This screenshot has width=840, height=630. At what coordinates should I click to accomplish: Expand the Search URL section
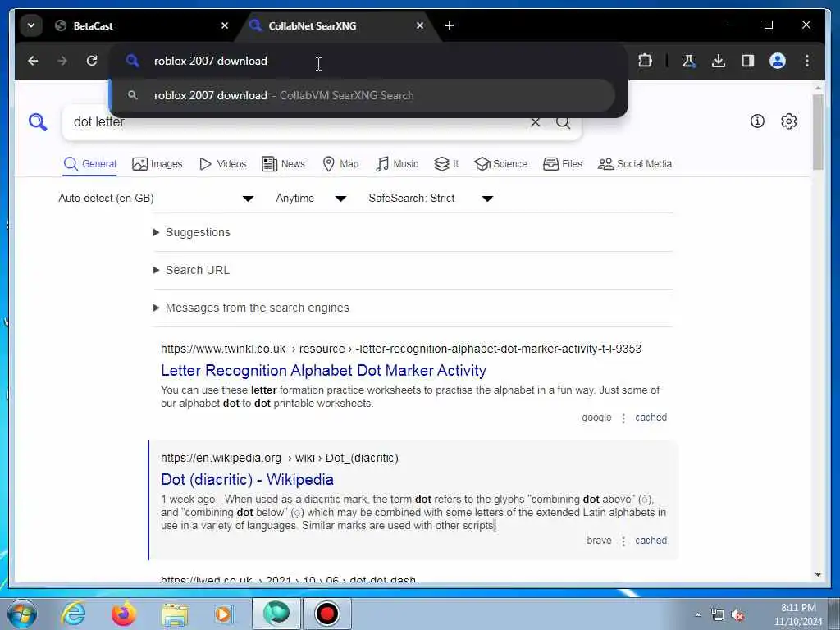(192, 270)
